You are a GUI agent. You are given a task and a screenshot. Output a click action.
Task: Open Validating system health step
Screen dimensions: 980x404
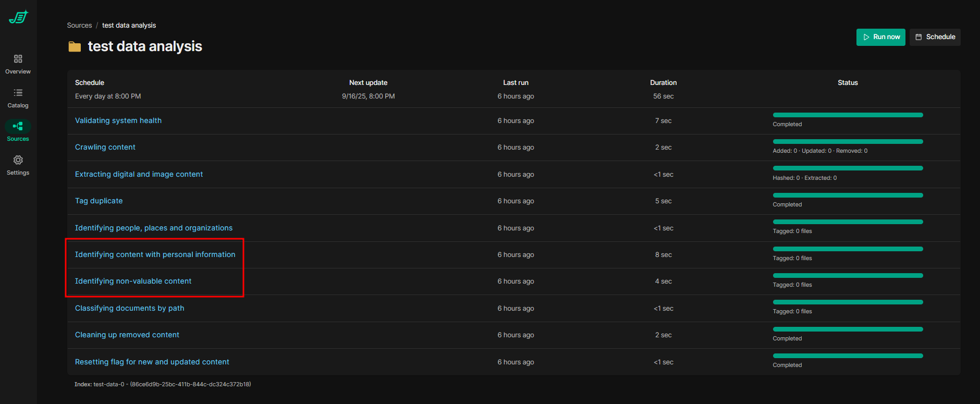click(x=118, y=120)
